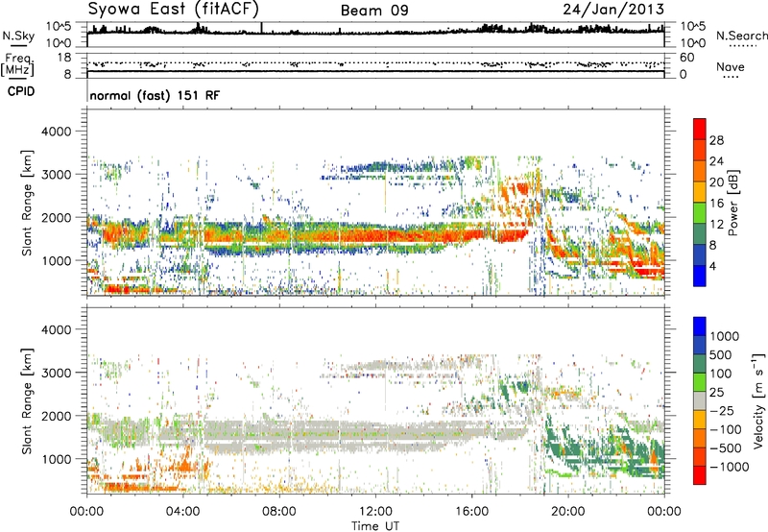Click the '3000' tick on velocity panel
Viewport: 768px width, 532px height.
(57, 373)
